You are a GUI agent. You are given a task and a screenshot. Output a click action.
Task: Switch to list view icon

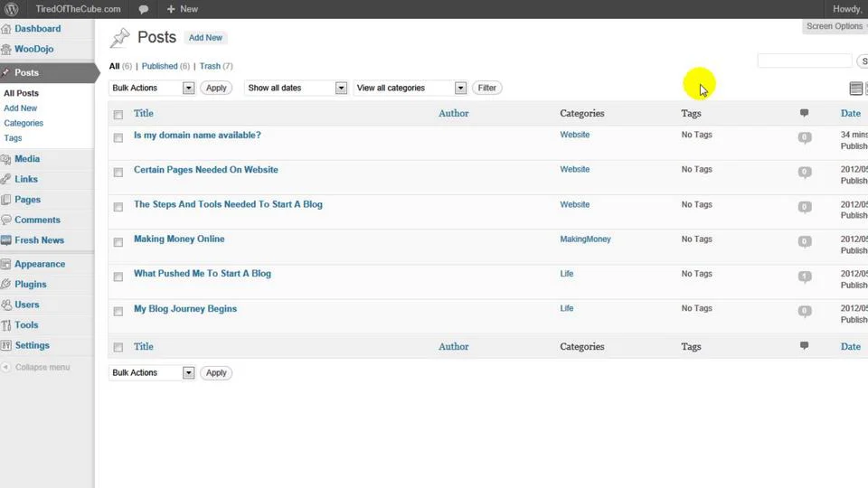[856, 88]
